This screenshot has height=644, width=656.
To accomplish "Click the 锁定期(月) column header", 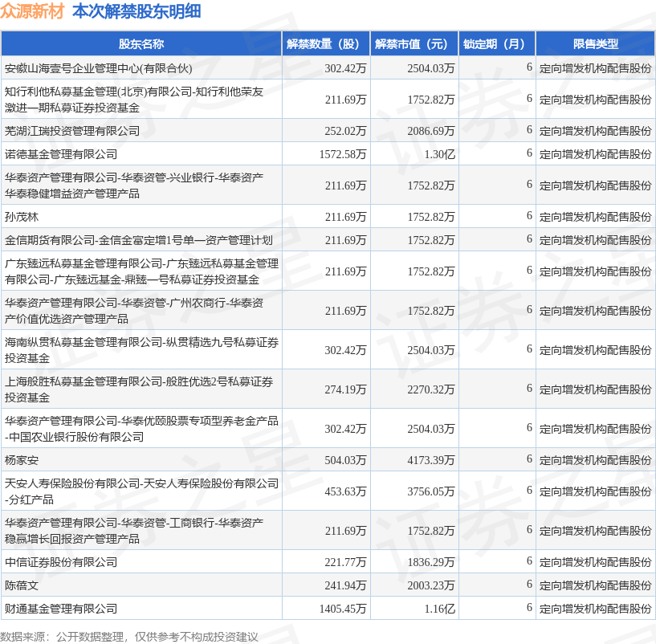I will (497, 44).
